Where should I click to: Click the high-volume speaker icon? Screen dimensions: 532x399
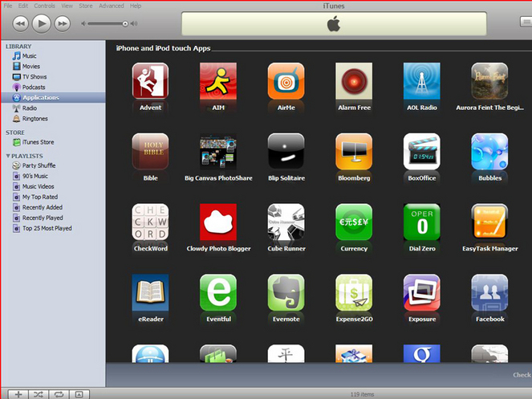(x=134, y=24)
